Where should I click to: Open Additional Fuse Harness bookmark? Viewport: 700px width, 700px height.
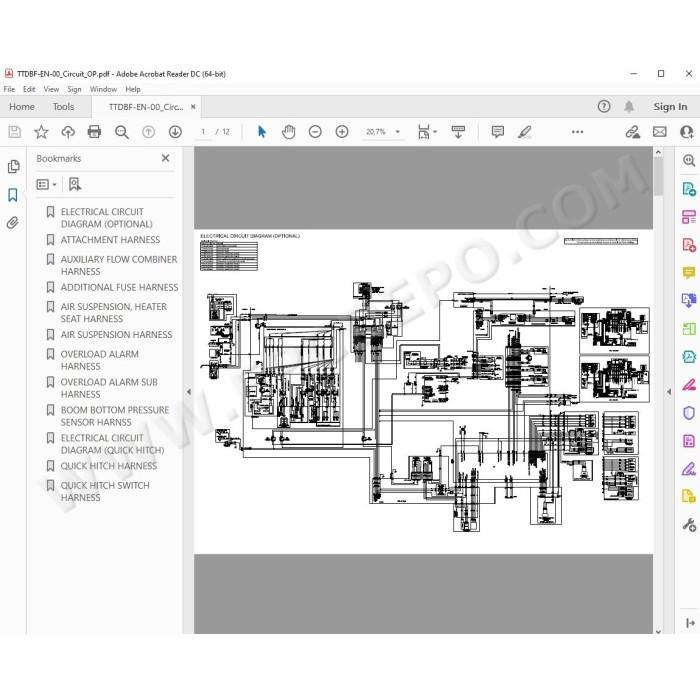pyautogui.click(x=119, y=287)
